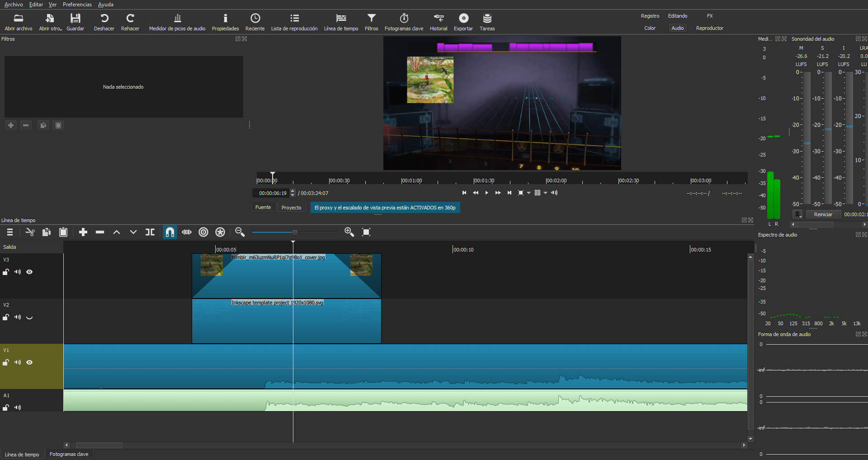Toggle ripple mode target icon

coord(203,232)
